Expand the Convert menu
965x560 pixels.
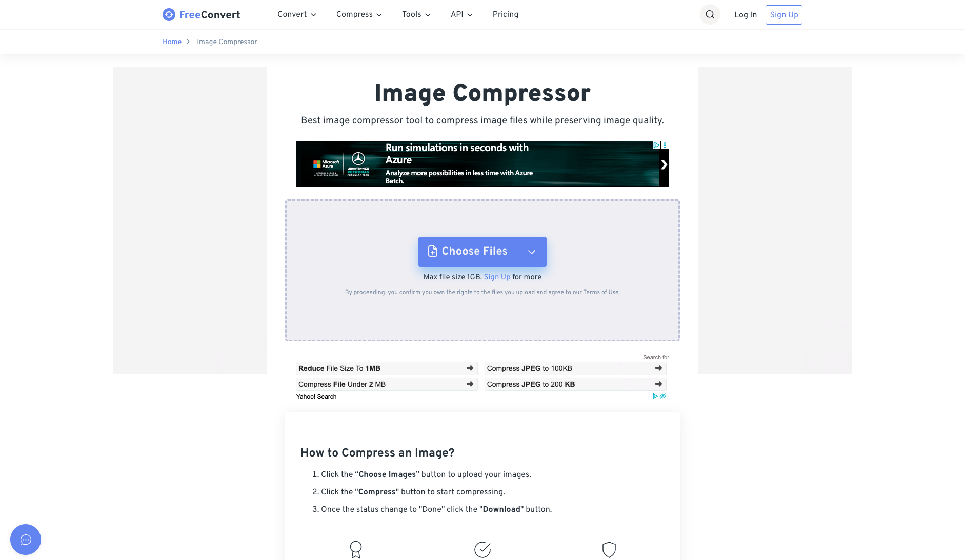click(297, 15)
